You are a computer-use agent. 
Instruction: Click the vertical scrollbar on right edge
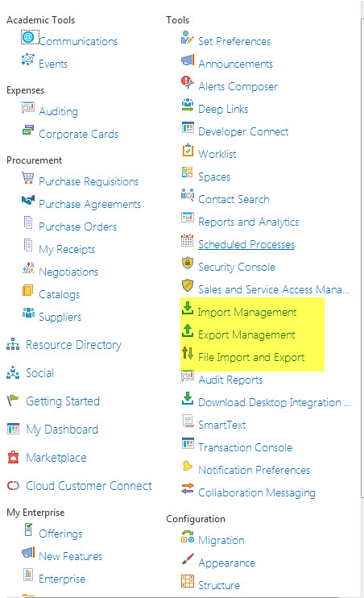coord(362,257)
